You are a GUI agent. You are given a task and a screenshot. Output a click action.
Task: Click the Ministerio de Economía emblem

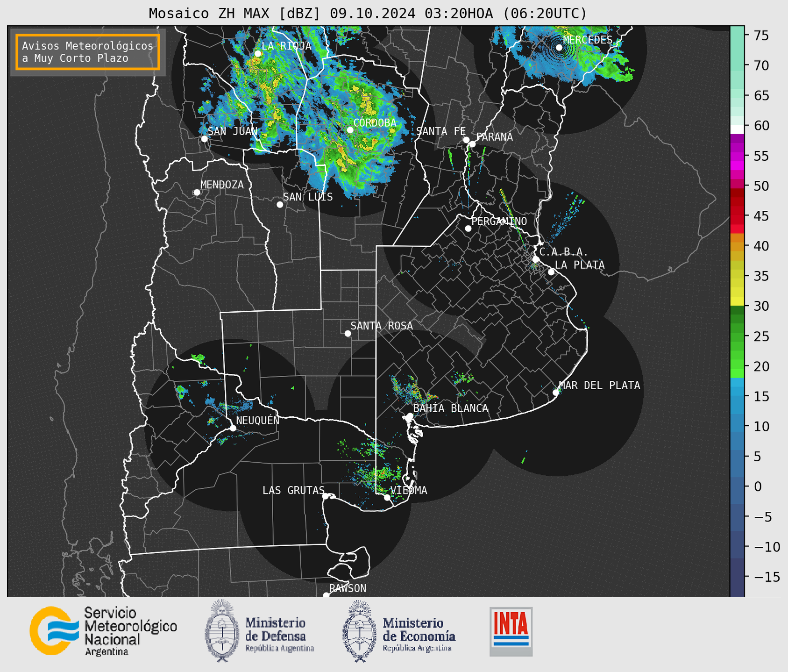(x=360, y=631)
